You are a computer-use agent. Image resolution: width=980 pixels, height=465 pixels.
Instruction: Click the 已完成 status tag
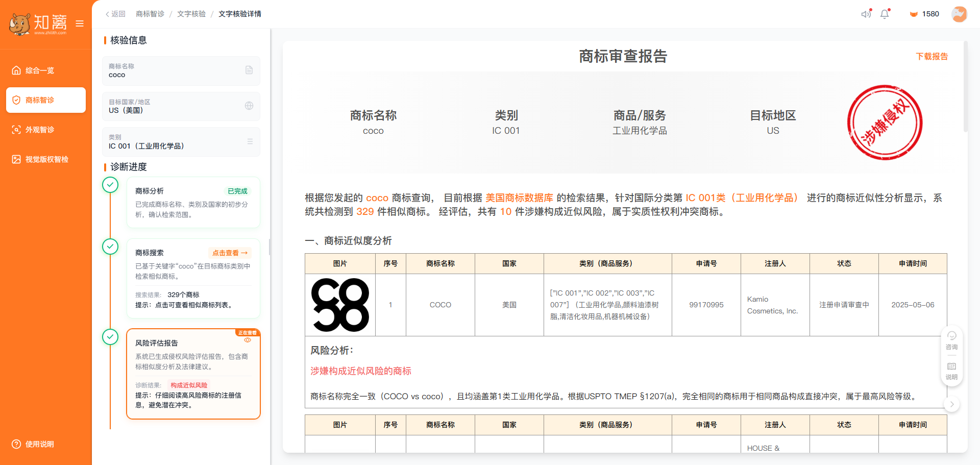point(237,191)
